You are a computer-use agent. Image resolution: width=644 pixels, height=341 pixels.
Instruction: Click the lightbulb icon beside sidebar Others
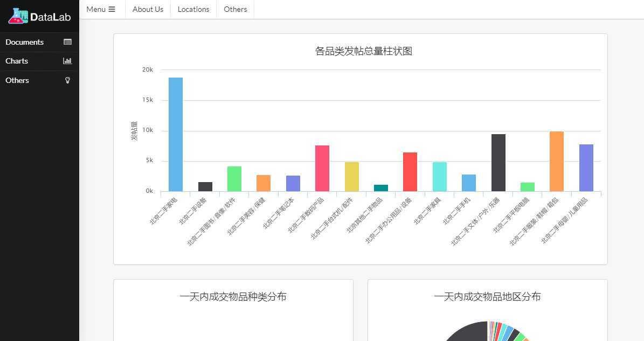68,80
